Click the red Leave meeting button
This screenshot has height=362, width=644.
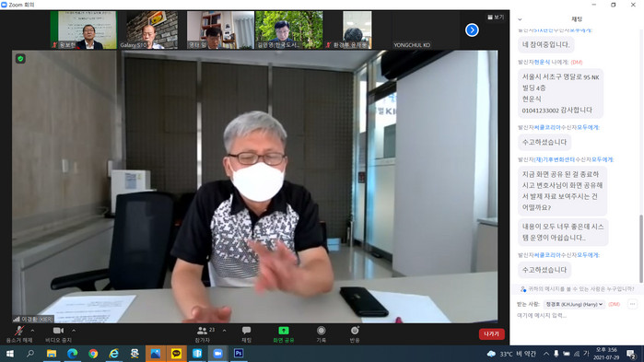[x=492, y=334]
